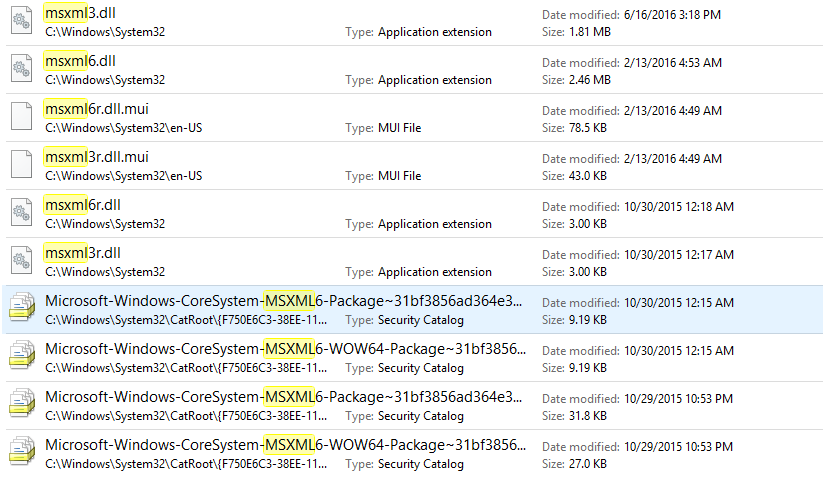Click the msxml3r.dll gear file icon
This screenshot has height=478, width=823.
(x=22, y=260)
